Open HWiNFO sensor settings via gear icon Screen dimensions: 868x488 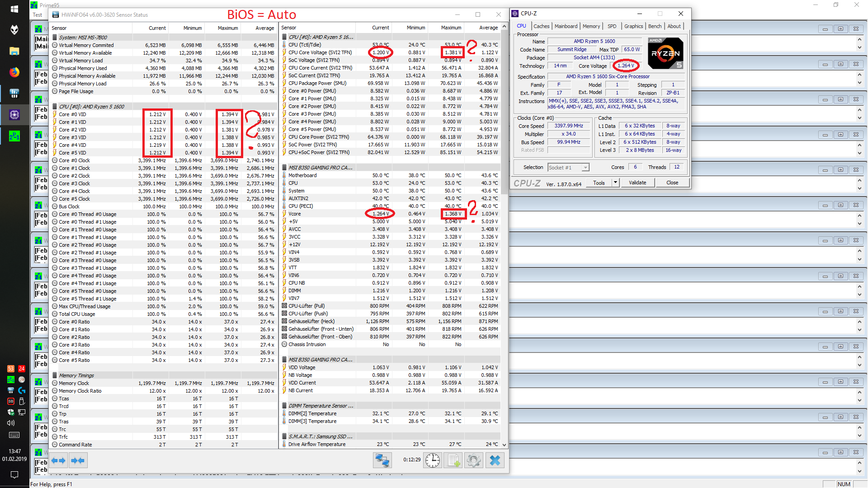point(474,460)
